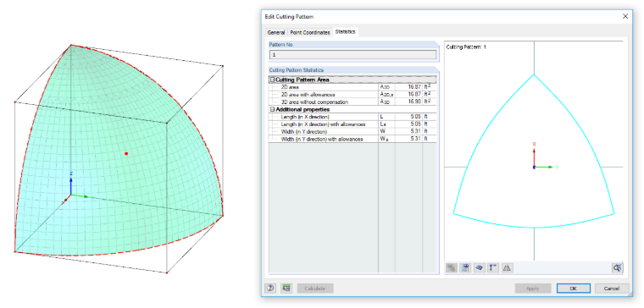644x308 pixels.
Task: Select 'Width (in Y direction)' row
Action: [x=353, y=132]
